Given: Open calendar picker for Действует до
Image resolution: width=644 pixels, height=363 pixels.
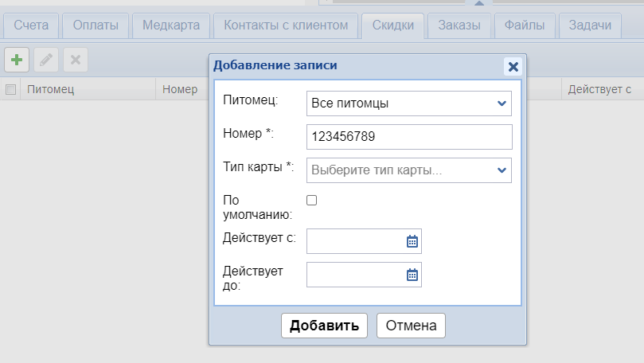Looking at the screenshot, I should [x=412, y=275].
